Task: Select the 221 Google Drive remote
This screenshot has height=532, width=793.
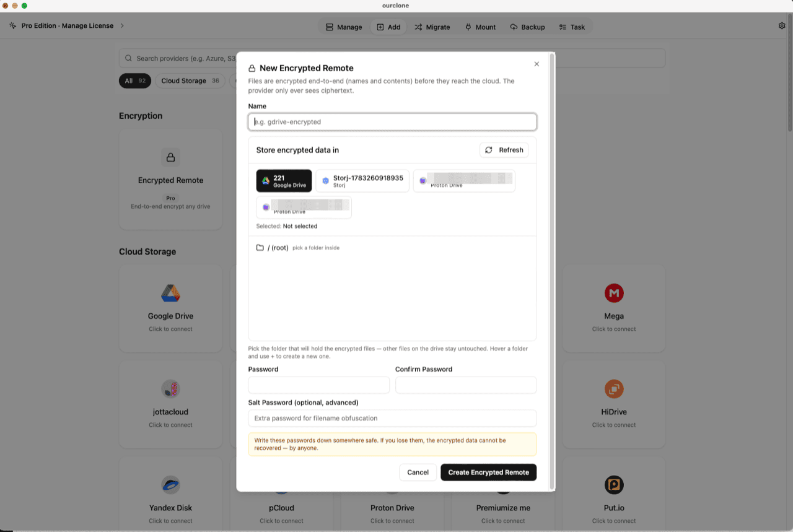Action: pyautogui.click(x=284, y=181)
